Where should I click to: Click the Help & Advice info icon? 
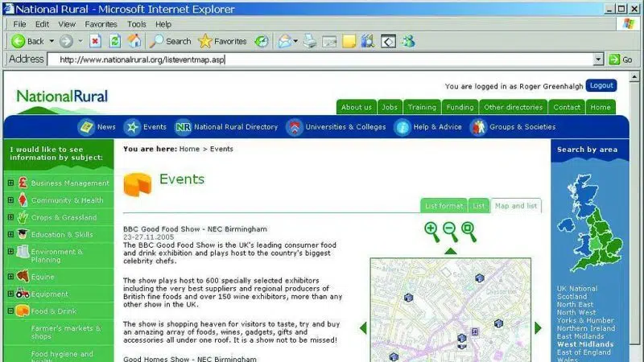point(402,127)
